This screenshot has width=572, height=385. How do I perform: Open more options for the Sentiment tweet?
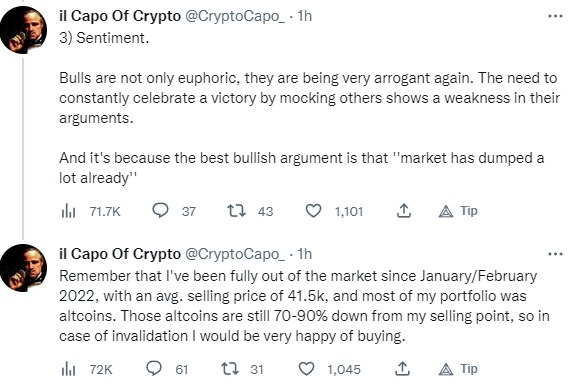tap(555, 16)
